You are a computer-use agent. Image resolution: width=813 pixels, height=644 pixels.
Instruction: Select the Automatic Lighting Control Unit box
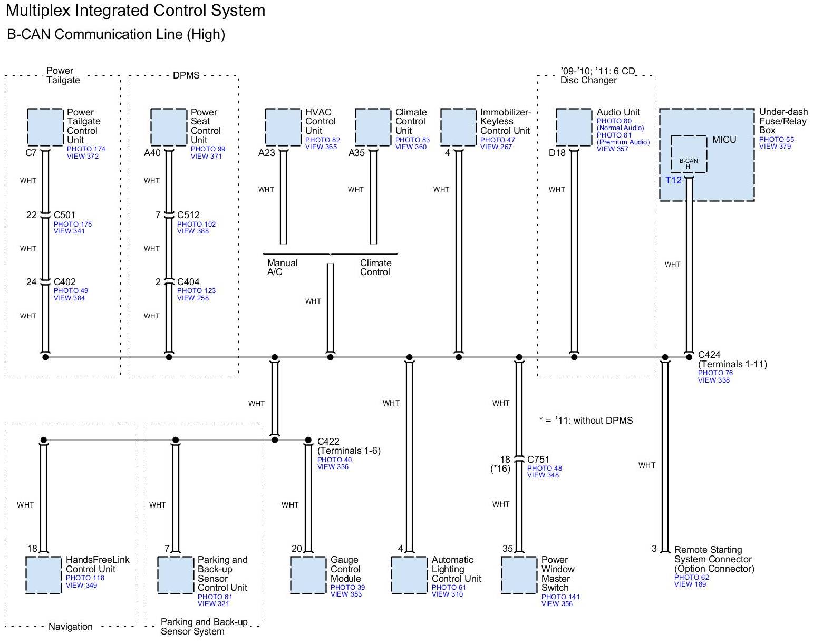point(409,575)
